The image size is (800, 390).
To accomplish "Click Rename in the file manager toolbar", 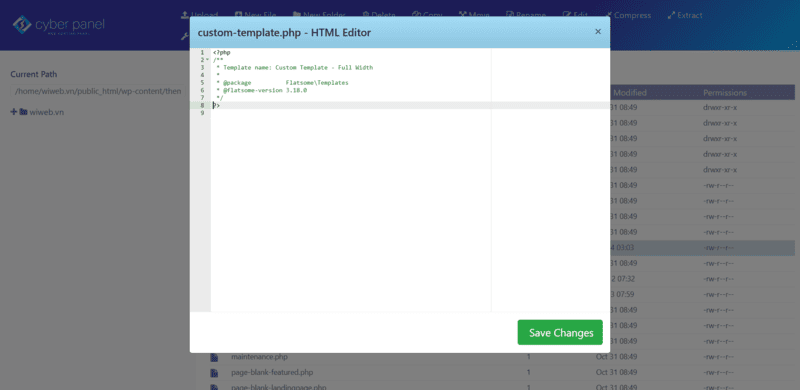I will [x=526, y=15].
